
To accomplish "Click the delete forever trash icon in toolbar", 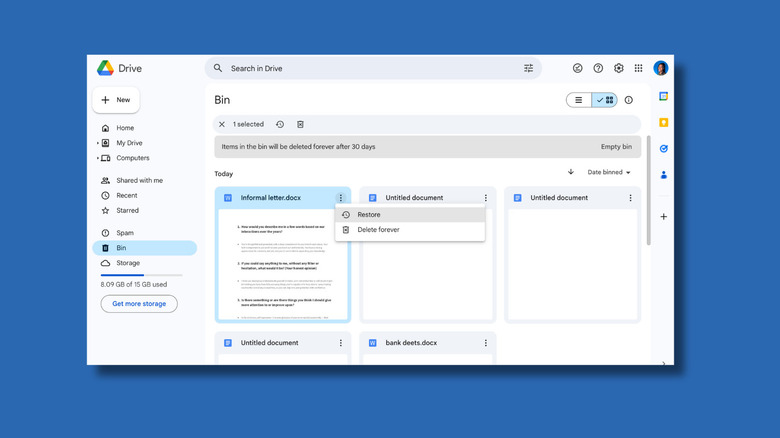I will pyautogui.click(x=300, y=125).
